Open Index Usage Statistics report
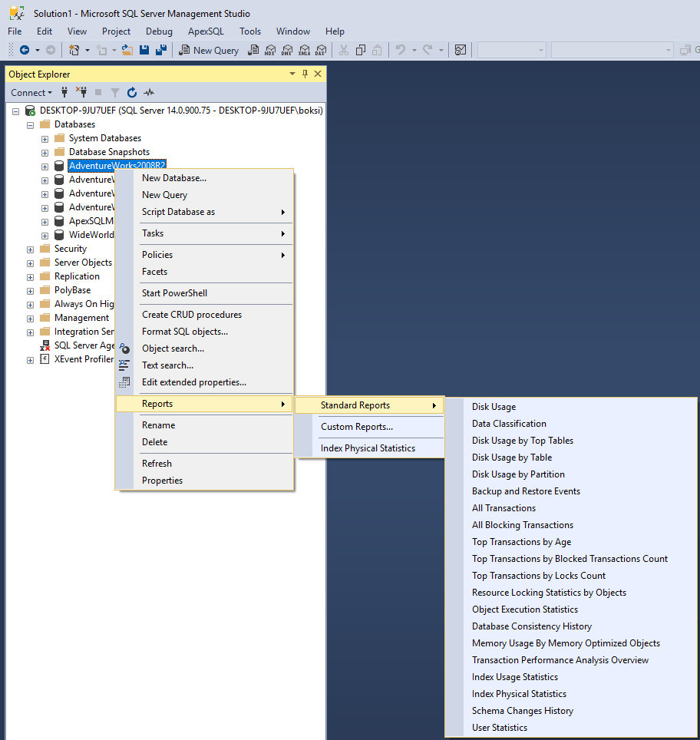This screenshot has height=740, width=700. [571, 677]
